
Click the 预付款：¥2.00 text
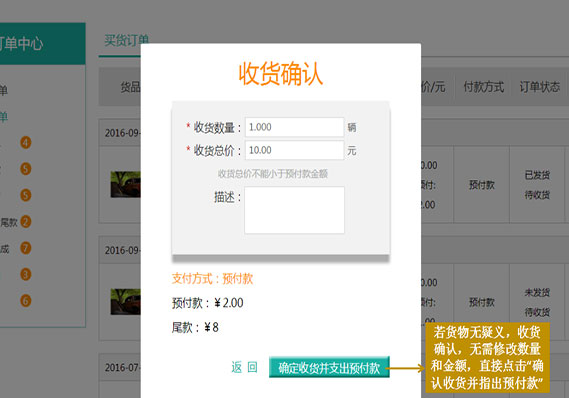click(x=208, y=303)
